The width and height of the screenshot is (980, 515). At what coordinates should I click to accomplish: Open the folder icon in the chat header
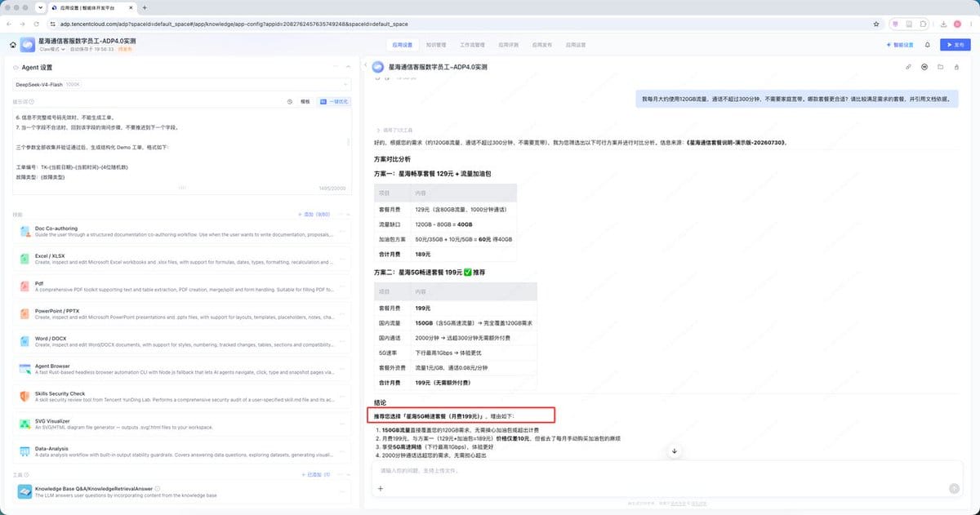(x=941, y=67)
